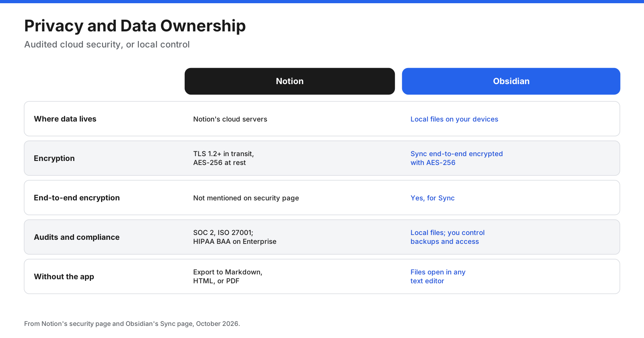The image size is (644, 338).
Task: Click 'Files open in any text editor' cell
Action: coord(438,276)
